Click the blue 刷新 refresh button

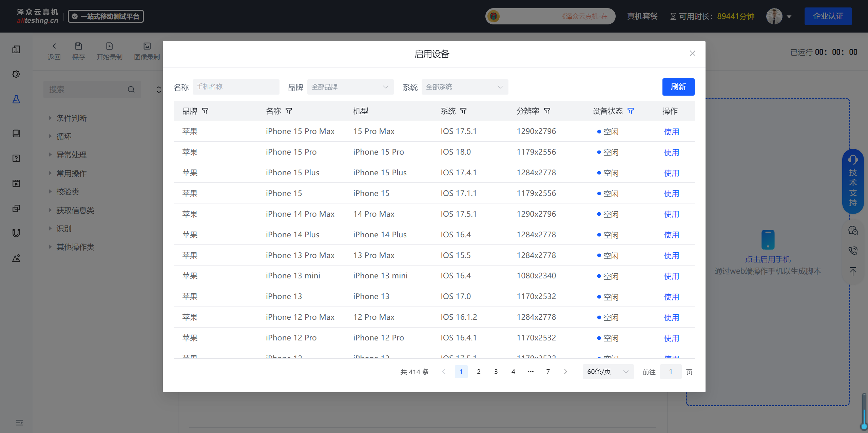click(678, 87)
